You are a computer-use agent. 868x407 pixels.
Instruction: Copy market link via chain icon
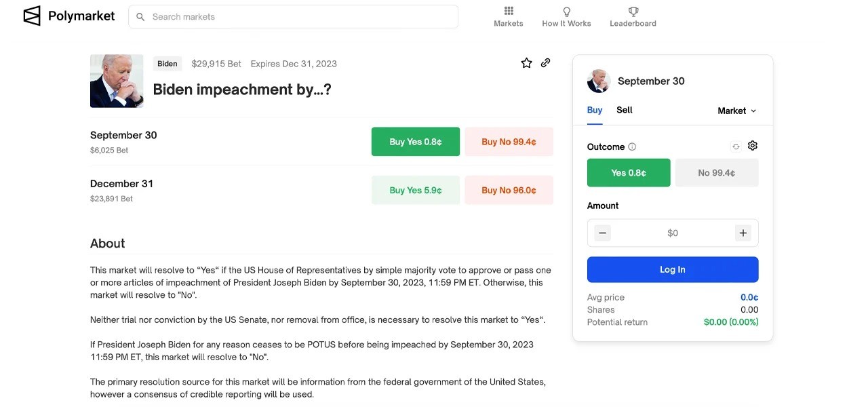point(545,63)
